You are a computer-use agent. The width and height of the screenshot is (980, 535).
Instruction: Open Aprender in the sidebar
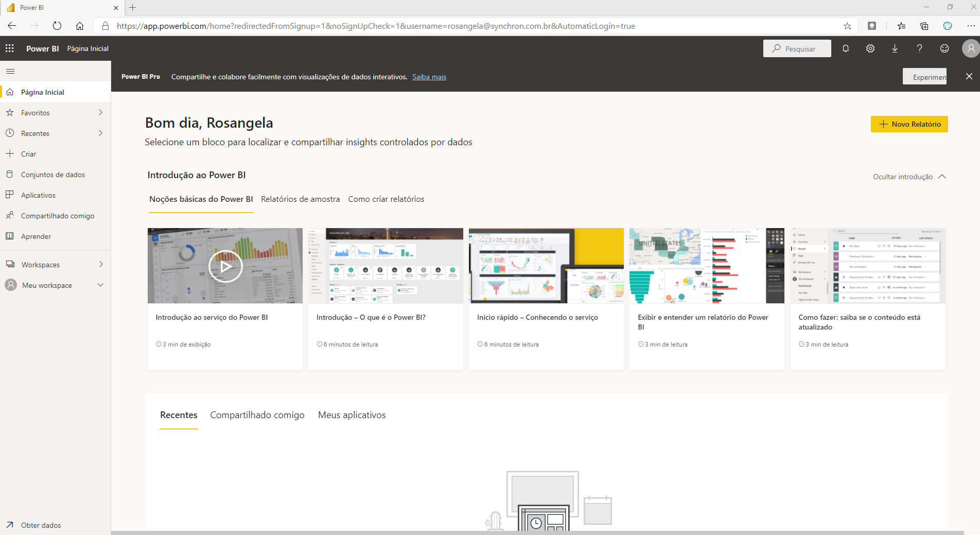click(x=36, y=236)
